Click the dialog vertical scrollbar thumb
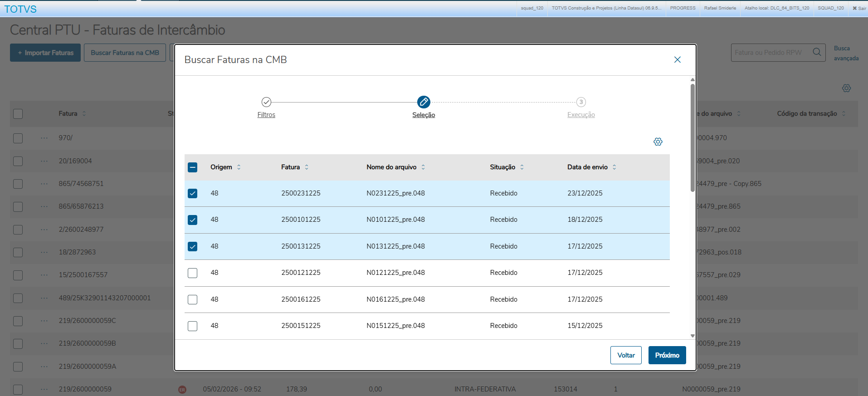The height and width of the screenshot is (396, 868). 692,137
